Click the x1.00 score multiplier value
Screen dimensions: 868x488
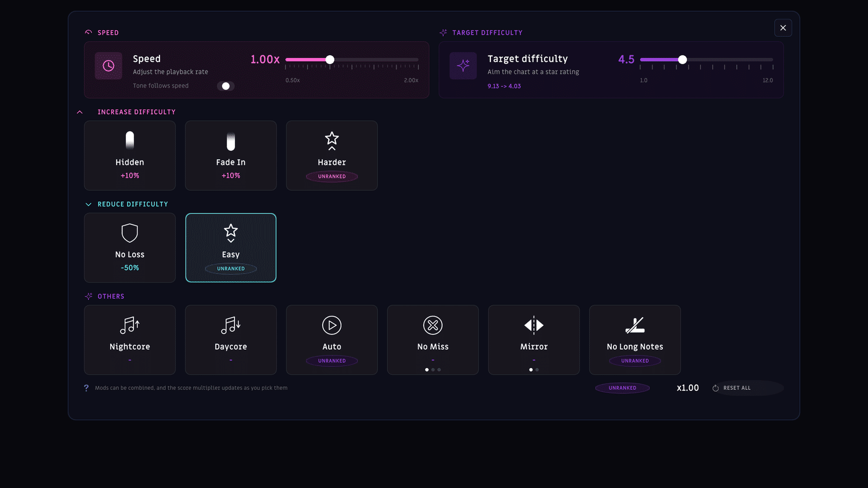click(x=687, y=388)
